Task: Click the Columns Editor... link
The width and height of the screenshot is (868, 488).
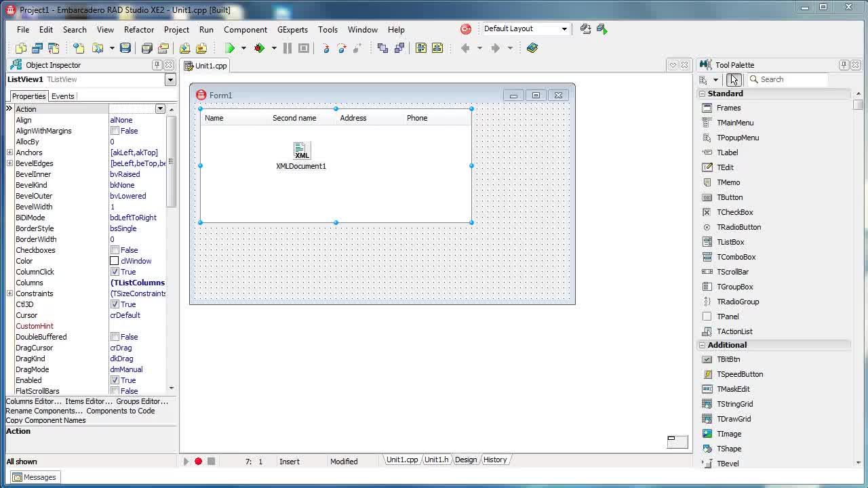Action: click(x=33, y=401)
